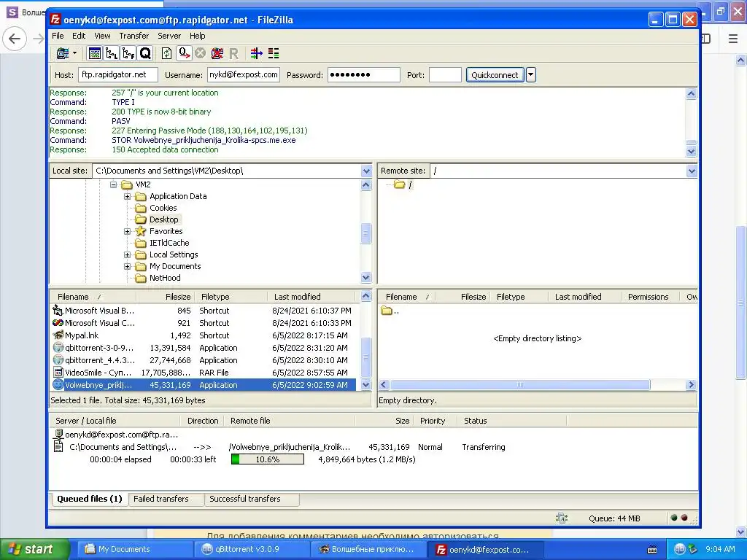
Task: Select the IETldCache folder
Action: tap(162, 243)
